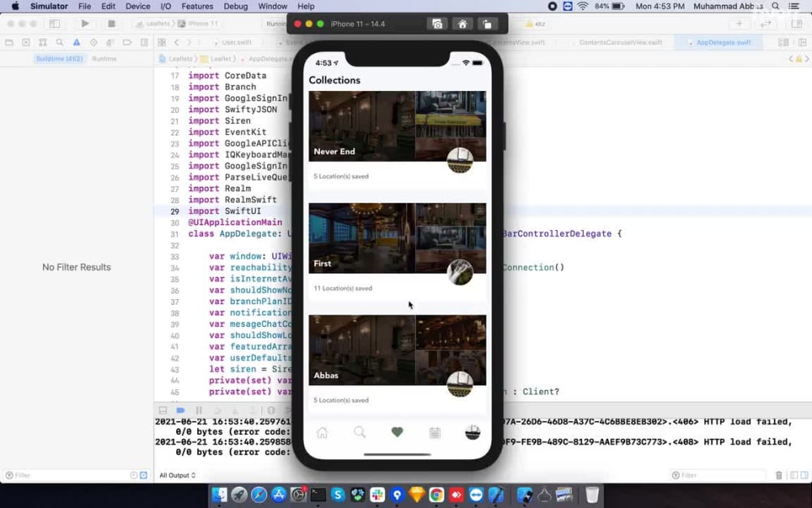Open the search tab in the Collections app
812x508 pixels.
360,433
